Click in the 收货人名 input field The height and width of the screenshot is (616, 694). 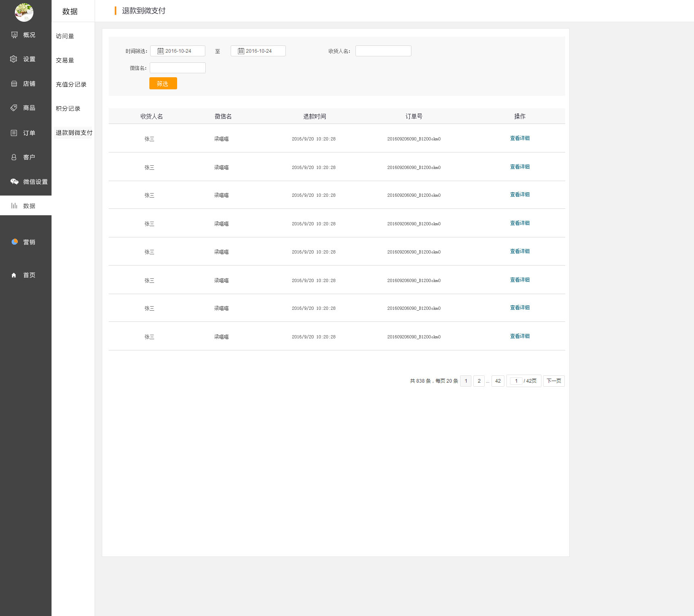[383, 51]
